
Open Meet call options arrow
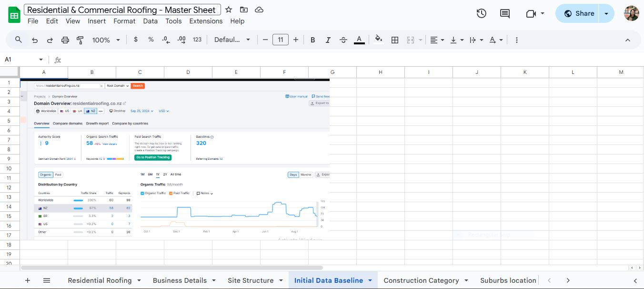(x=543, y=13)
